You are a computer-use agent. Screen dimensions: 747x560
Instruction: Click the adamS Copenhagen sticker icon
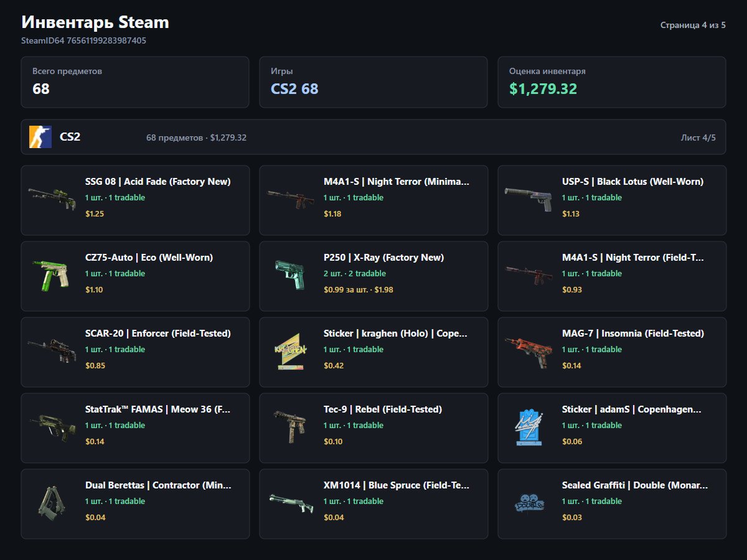[x=529, y=427]
